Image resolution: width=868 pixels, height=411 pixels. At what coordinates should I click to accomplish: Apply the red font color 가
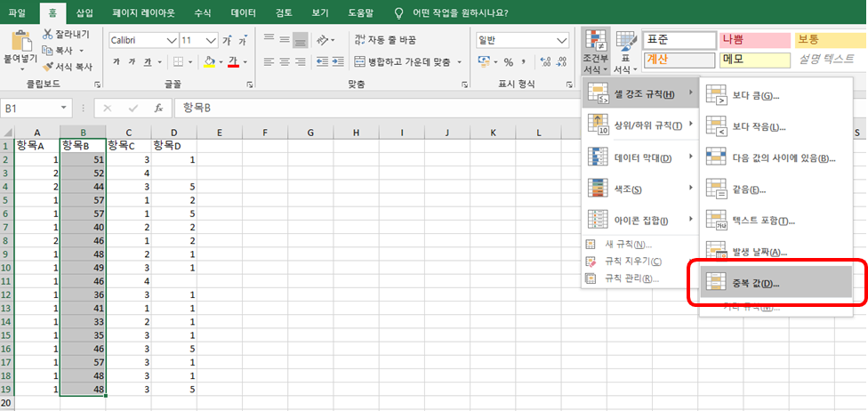(x=233, y=61)
